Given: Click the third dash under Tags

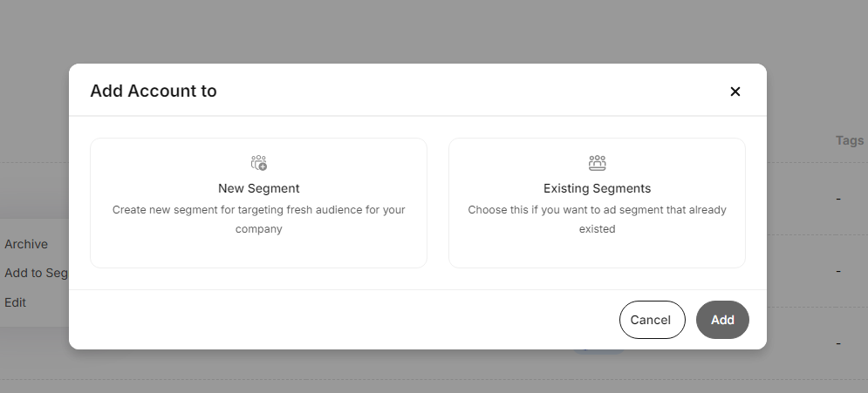Looking at the screenshot, I should [838, 343].
